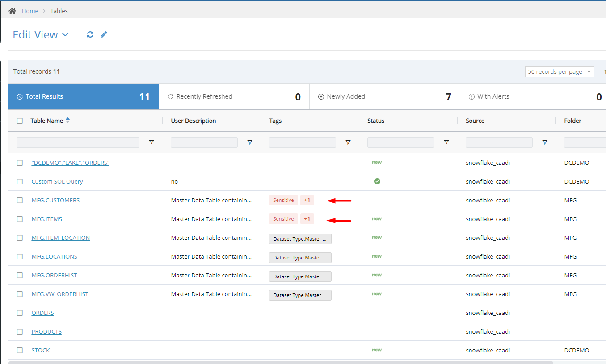Select the With Alerts tab
The width and height of the screenshot is (606, 364).
coord(533,96)
